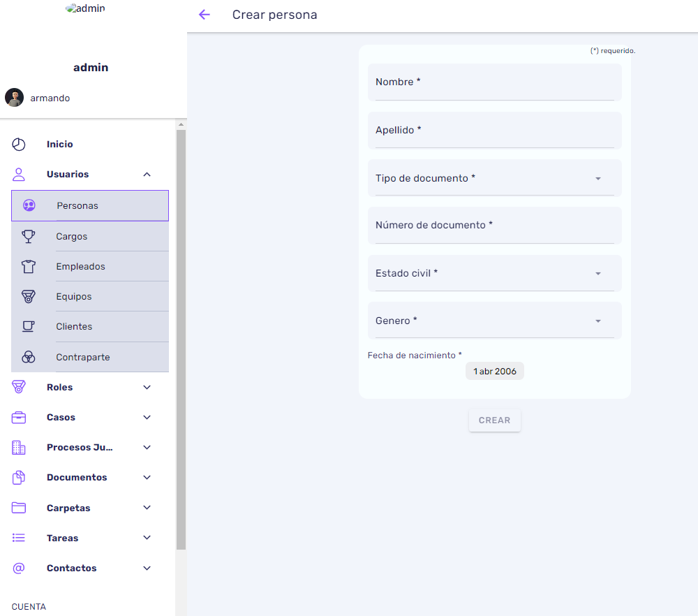This screenshot has width=698, height=616.
Task: Click the Usuarios person icon
Action: (19, 174)
